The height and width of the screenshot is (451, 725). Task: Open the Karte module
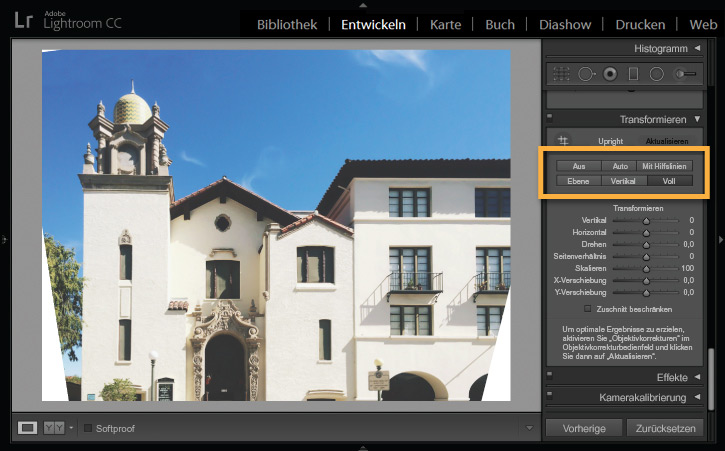pos(445,25)
